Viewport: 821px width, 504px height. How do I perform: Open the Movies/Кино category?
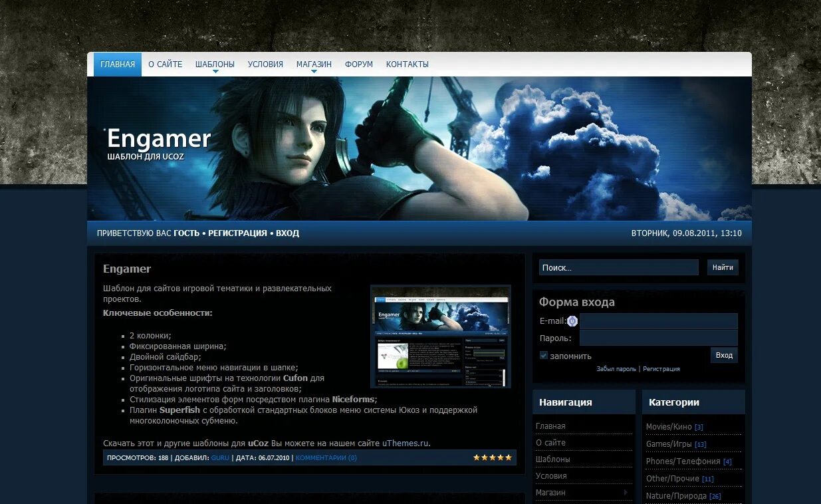[x=669, y=427]
